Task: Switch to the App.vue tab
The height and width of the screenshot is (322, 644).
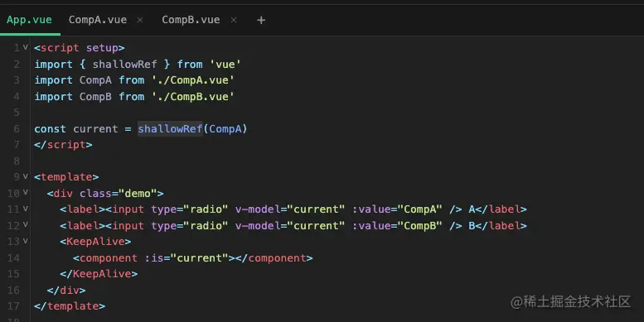Action: [x=29, y=20]
